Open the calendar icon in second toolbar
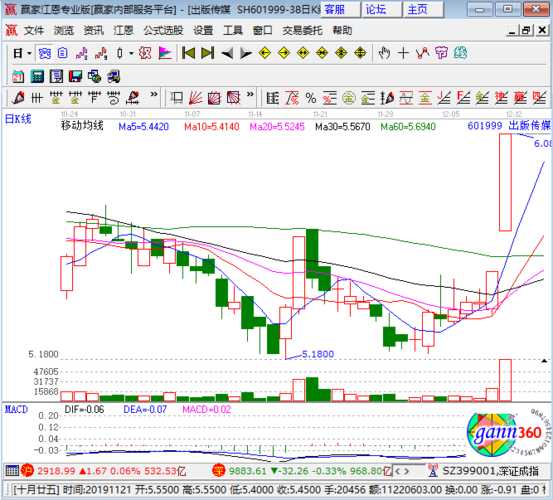This screenshot has width=553, height=500. (18, 76)
